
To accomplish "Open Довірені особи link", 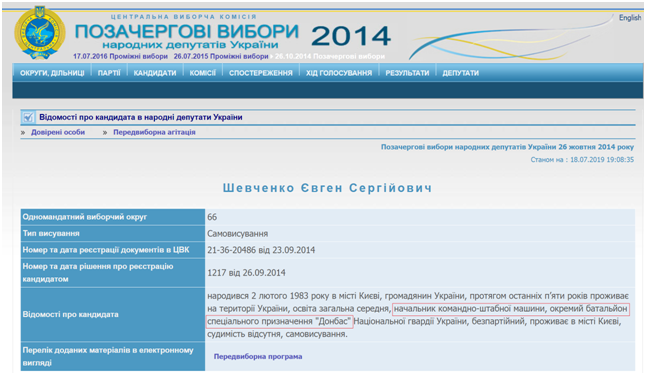I will 58,132.
